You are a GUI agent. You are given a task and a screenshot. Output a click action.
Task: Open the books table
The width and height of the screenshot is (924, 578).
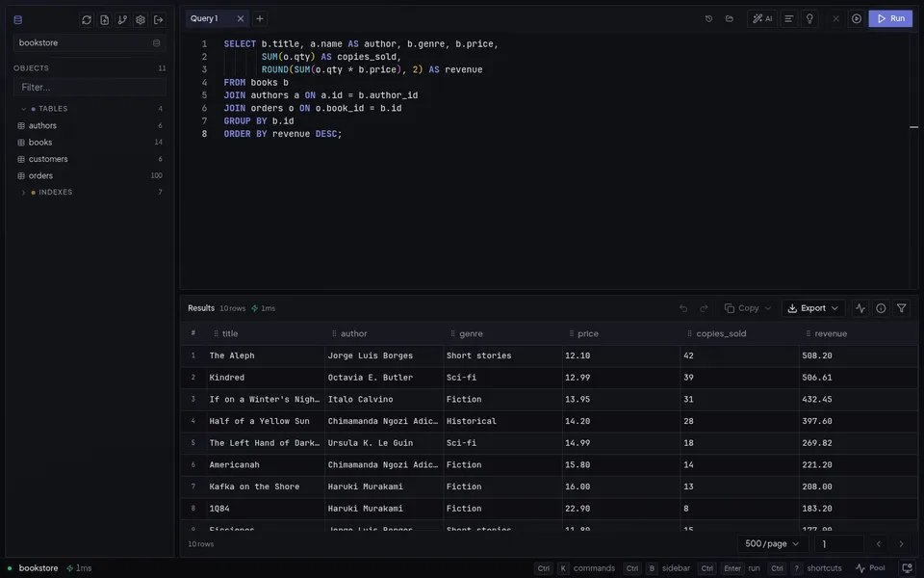[x=90, y=143]
